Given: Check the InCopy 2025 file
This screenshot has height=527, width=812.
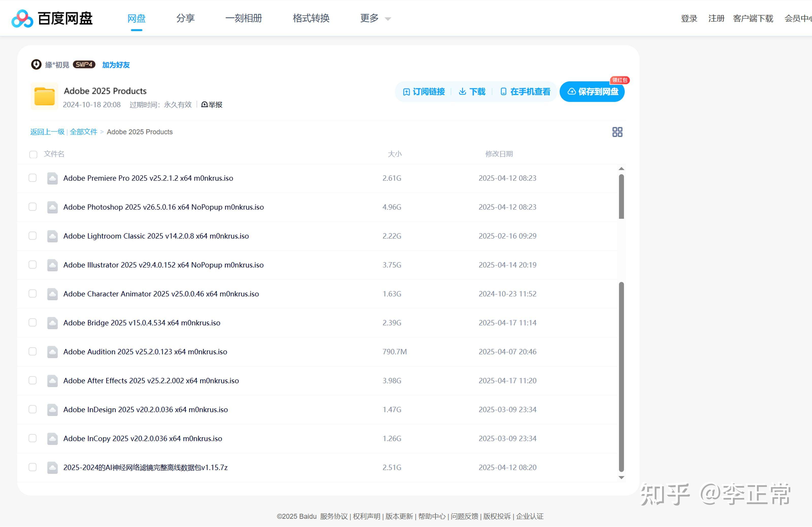Looking at the screenshot, I should tap(32, 438).
